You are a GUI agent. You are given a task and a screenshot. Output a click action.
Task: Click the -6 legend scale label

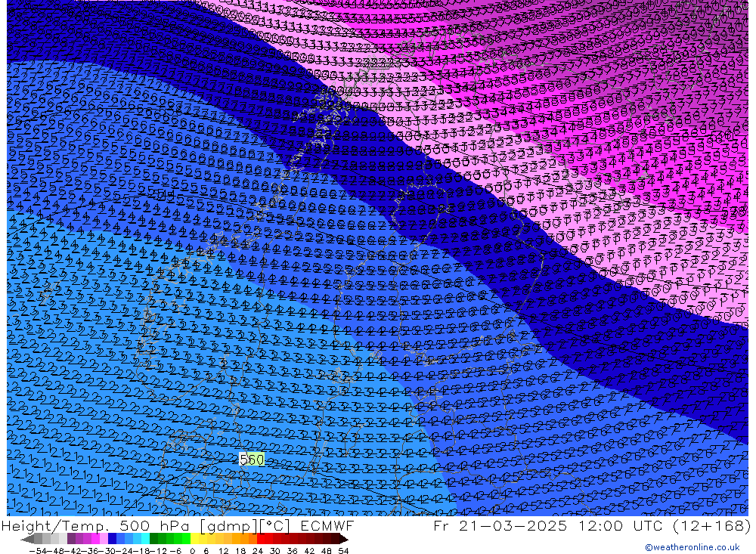click(x=175, y=551)
